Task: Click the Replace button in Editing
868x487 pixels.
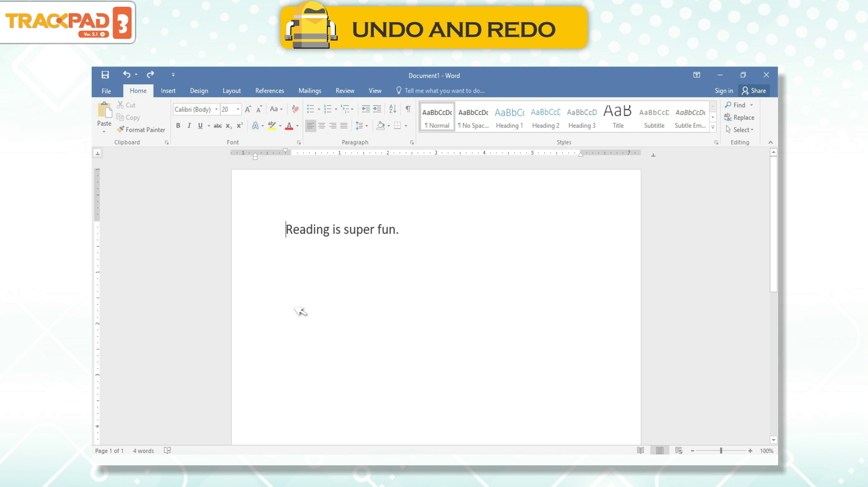Action: point(739,117)
